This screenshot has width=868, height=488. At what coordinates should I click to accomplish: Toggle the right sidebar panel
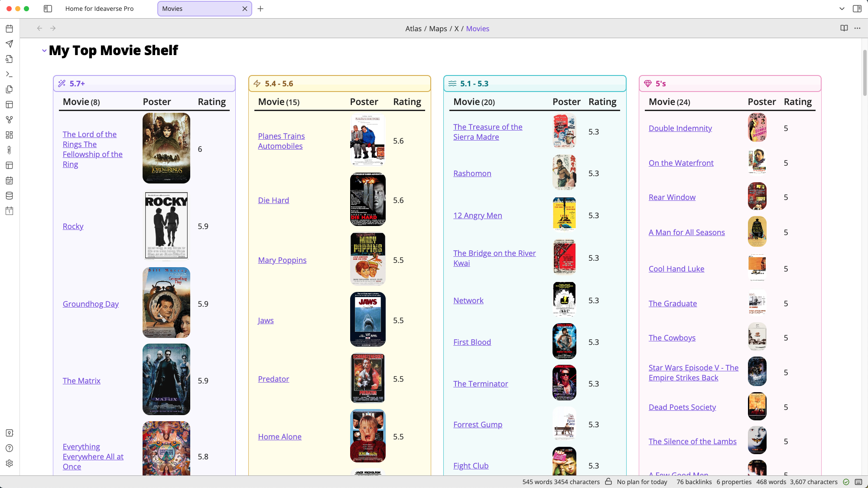coord(857,9)
